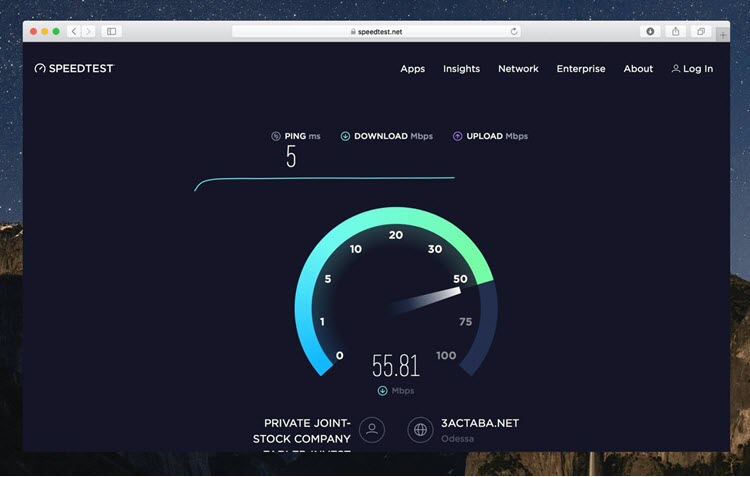Viewport: 750px width, 477px height.
Task: Open the Insights menu item
Action: (x=461, y=69)
